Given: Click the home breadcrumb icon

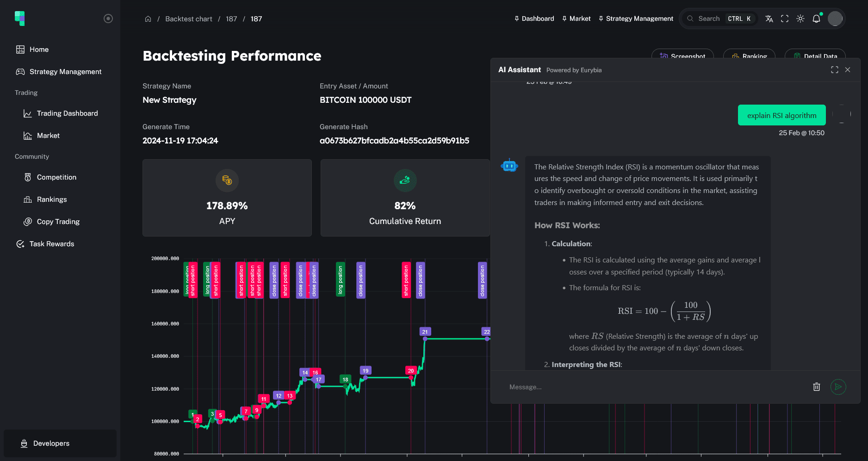Looking at the screenshot, I should (148, 19).
